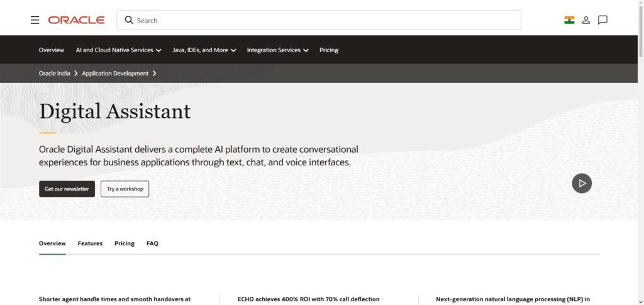Go to Overview in the dark navigation bar

tap(52, 50)
